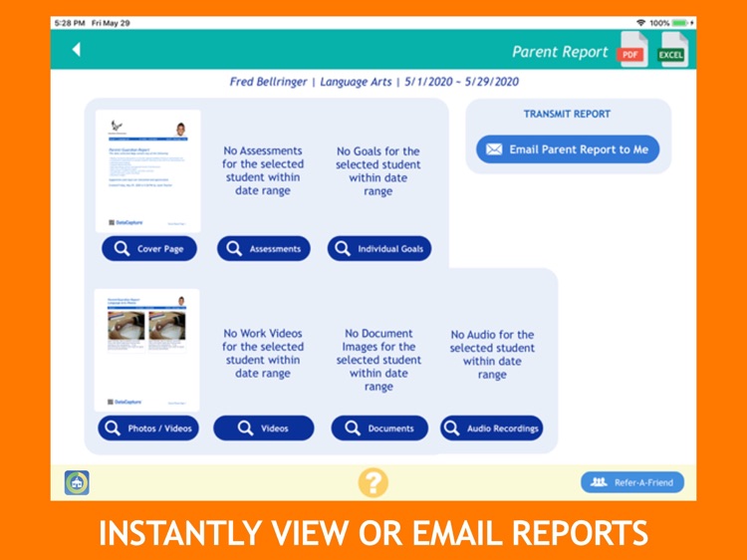View the Videos section
Screen dimensions: 747x560
pyautogui.click(x=264, y=428)
